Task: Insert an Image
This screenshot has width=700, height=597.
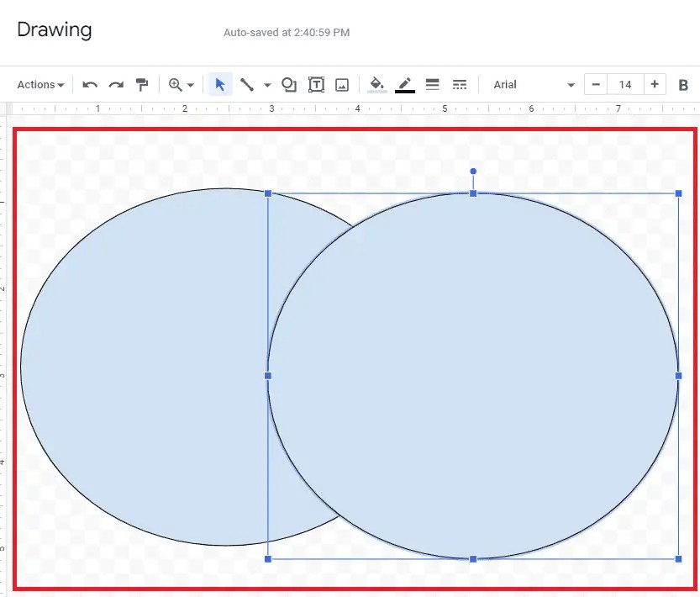Action: pos(345,84)
